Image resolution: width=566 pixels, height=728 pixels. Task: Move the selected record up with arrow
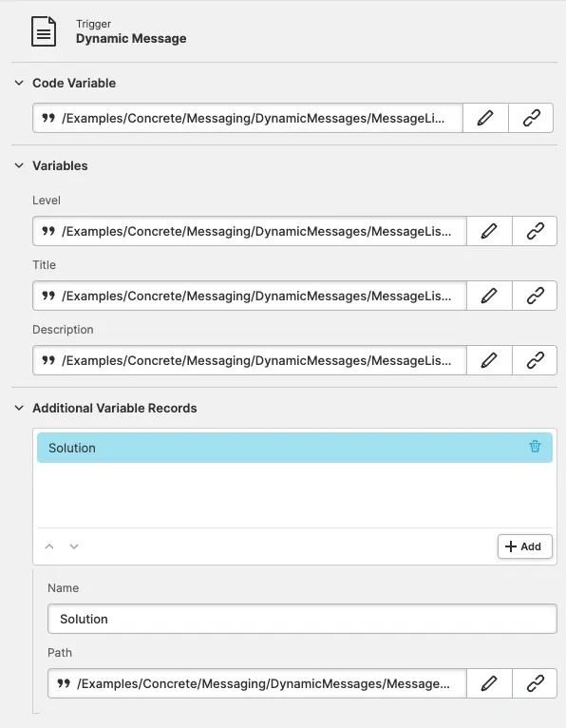coord(49,546)
